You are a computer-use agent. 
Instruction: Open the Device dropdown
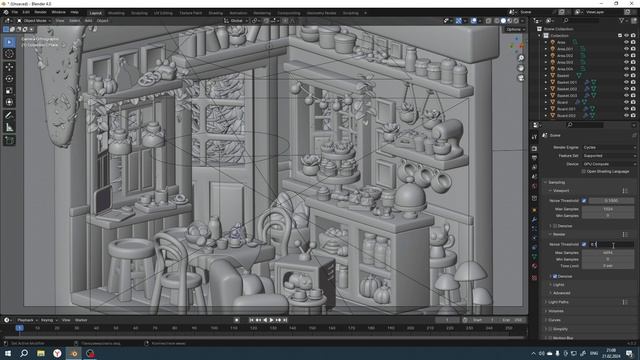(609, 164)
